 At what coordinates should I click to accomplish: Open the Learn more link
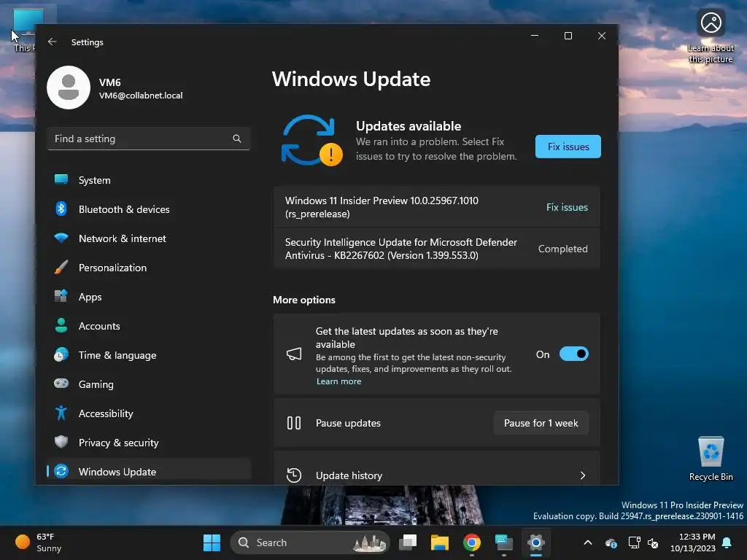338,381
